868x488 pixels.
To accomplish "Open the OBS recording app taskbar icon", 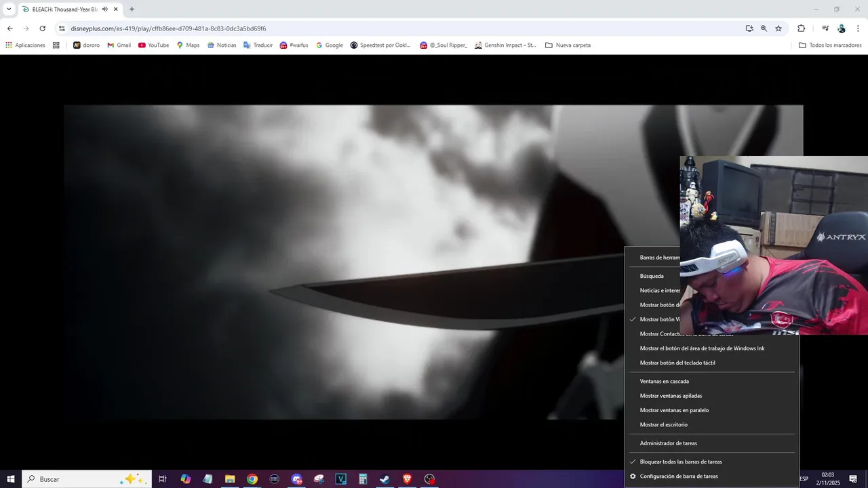I will pyautogui.click(x=429, y=479).
